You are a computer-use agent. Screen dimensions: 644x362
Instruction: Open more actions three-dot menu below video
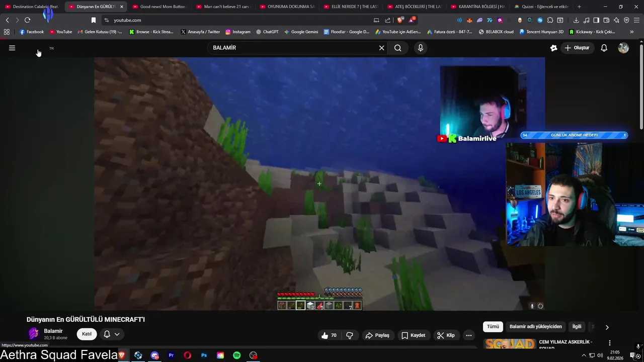[469, 335]
